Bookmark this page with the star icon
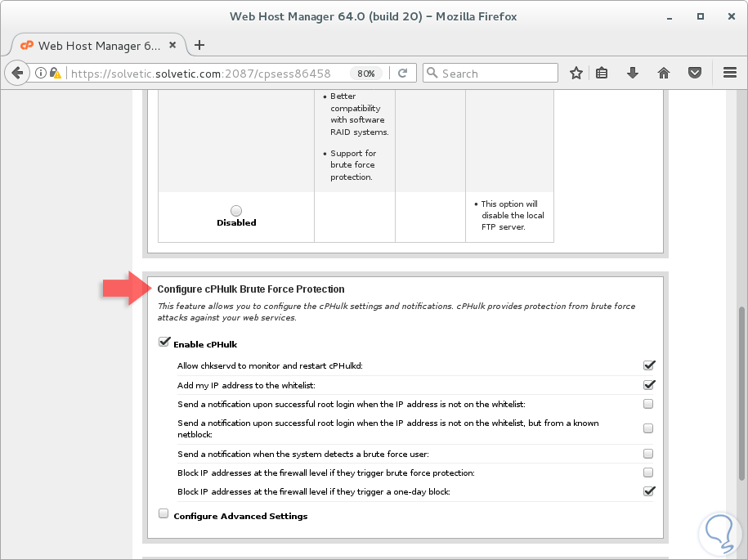The image size is (748, 560). [576, 73]
